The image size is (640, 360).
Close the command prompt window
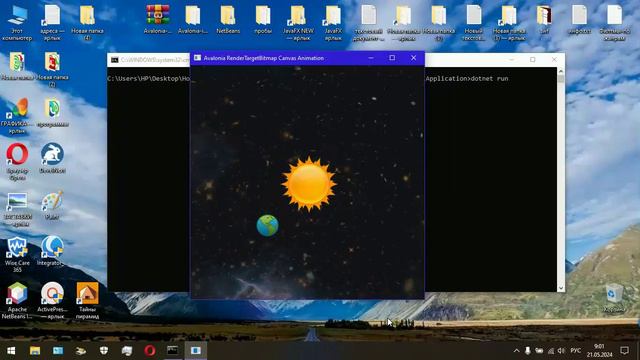[554, 60]
